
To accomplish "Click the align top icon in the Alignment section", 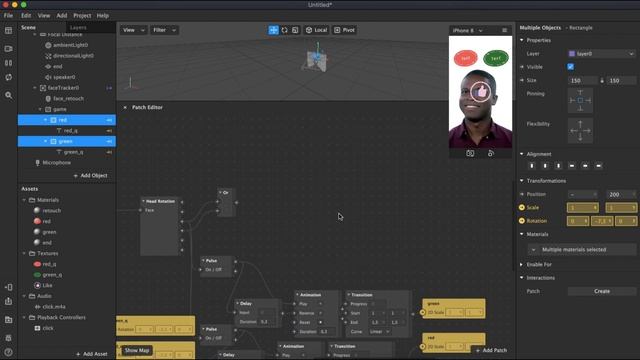I will point(572,166).
